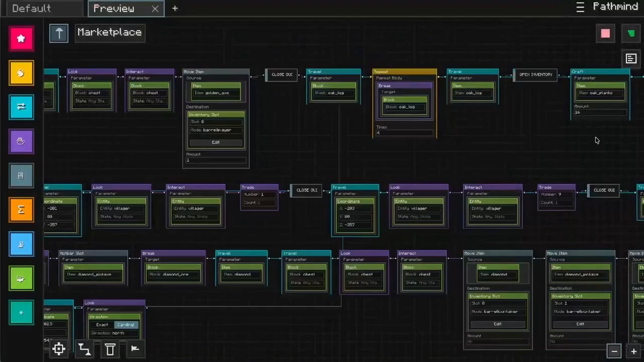Open the cyan arrows category in sidebar

click(x=21, y=107)
